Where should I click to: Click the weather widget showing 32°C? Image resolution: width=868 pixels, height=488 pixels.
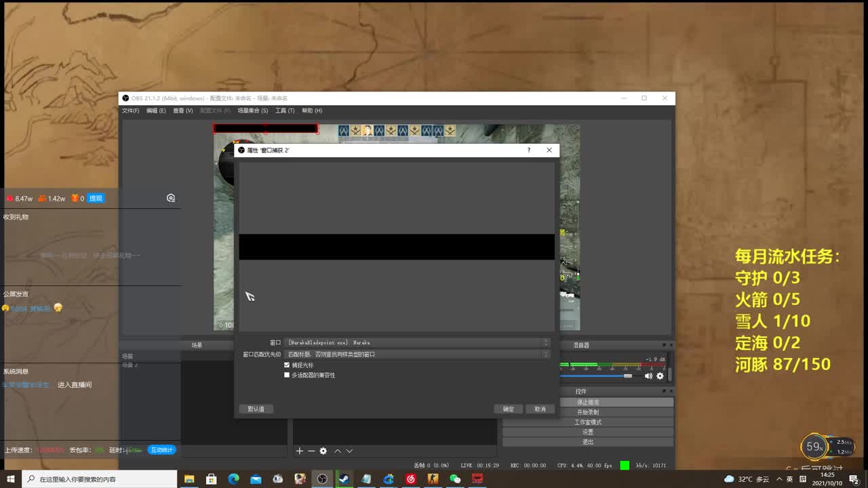[747, 479]
